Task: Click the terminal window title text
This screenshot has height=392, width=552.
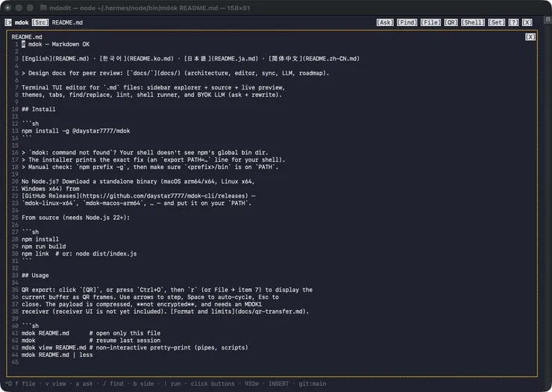Action: 150,7
